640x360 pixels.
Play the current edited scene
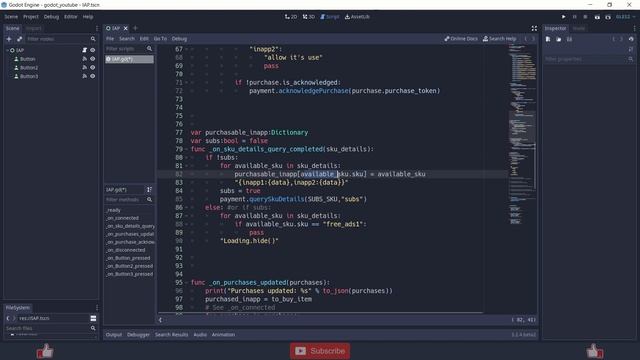click(597, 17)
